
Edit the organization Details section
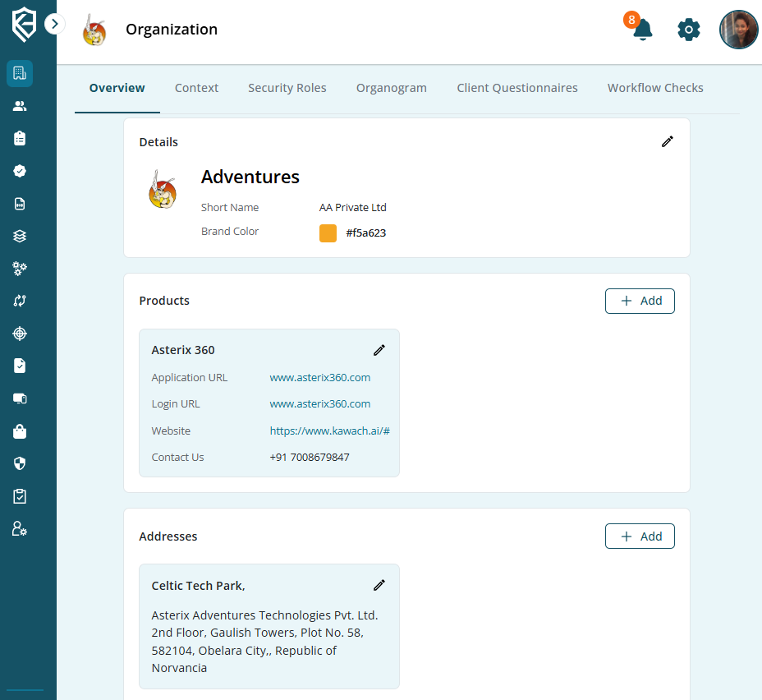(x=667, y=141)
